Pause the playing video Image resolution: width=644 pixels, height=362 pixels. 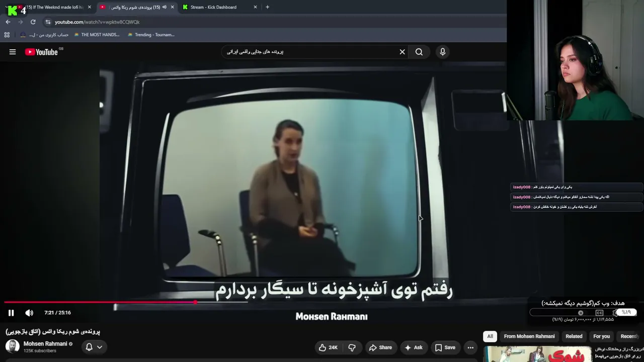[x=11, y=313]
